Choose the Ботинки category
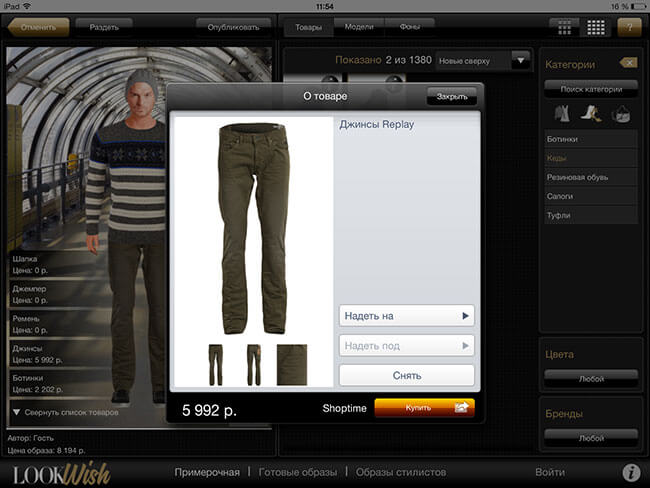 pyautogui.click(x=591, y=139)
